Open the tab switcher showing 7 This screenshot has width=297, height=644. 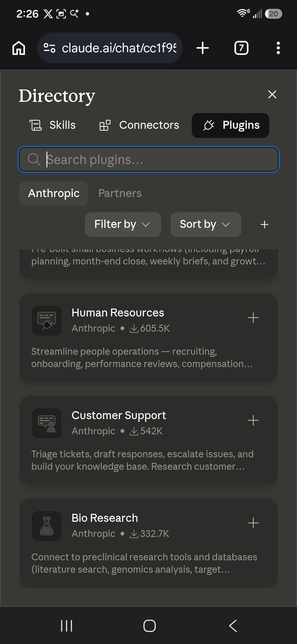[x=241, y=48]
